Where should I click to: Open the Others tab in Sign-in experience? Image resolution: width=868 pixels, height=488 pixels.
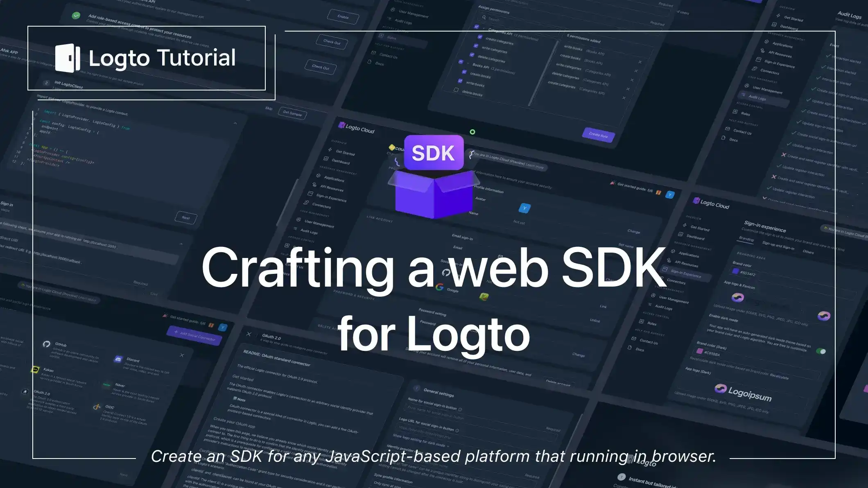point(808,252)
